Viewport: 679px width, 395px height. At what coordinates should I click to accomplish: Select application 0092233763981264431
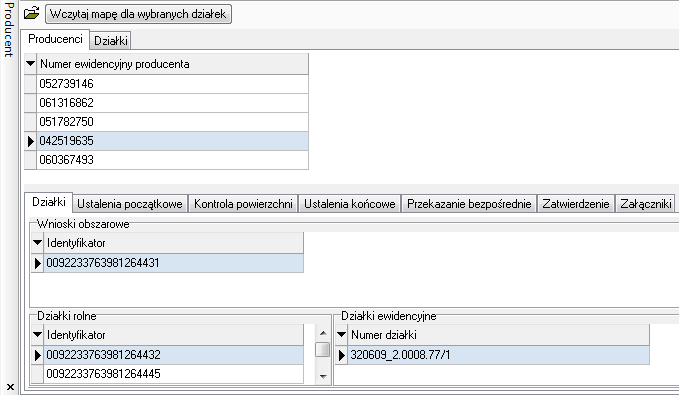(173, 263)
